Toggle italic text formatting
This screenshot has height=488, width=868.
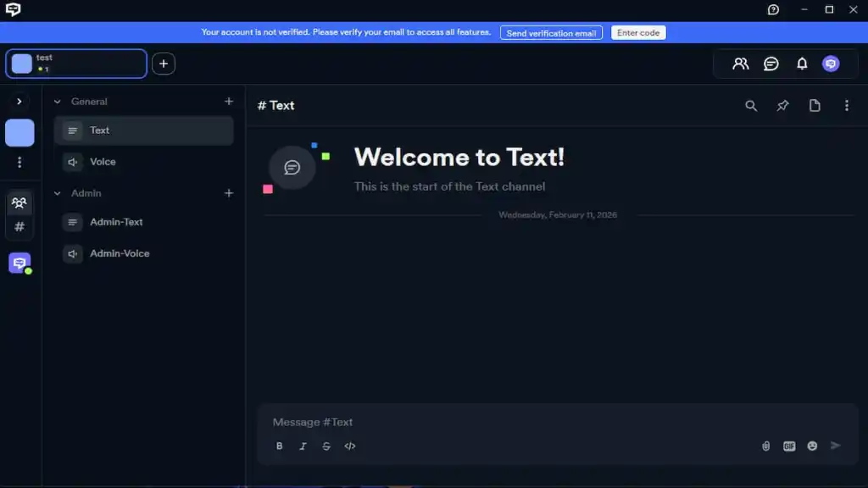(303, 446)
